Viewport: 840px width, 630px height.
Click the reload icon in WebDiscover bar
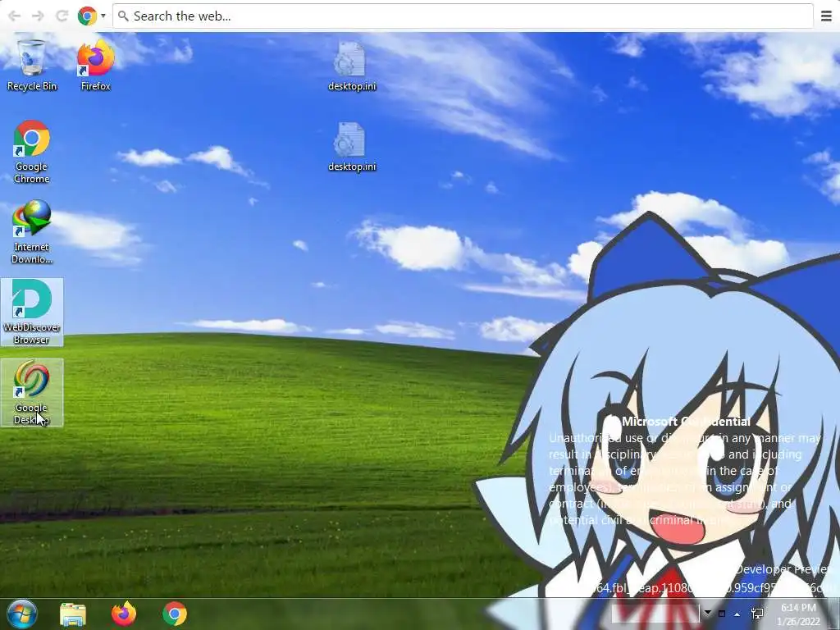coord(62,16)
